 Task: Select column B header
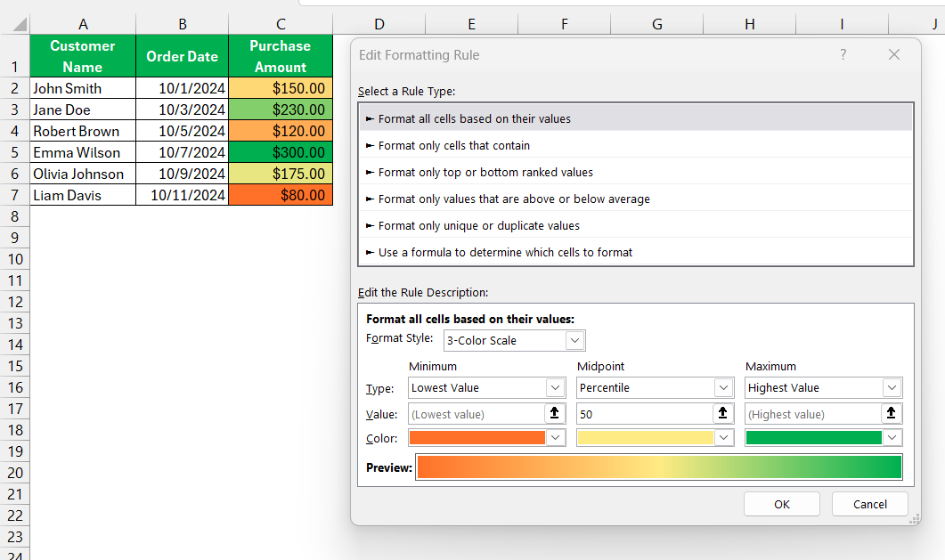[x=182, y=24]
